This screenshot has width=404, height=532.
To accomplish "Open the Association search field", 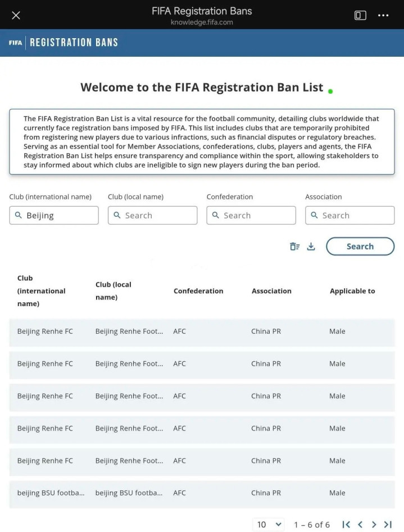I will click(x=349, y=215).
